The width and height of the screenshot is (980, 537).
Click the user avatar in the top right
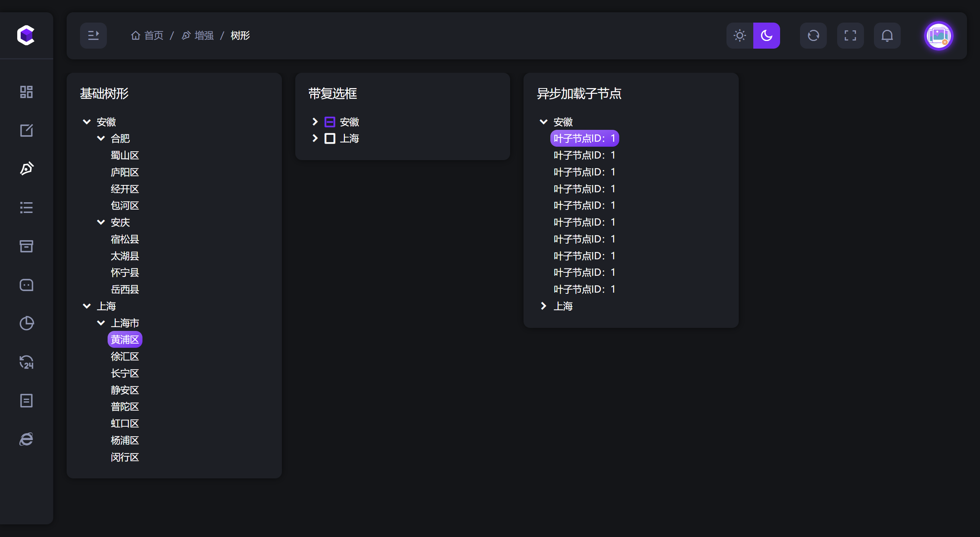pos(938,36)
